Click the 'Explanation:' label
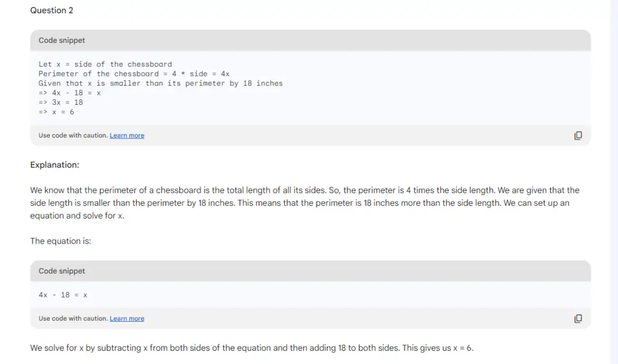Image resolution: width=618 pixels, height=364 pixels. [x=54, y=164]
